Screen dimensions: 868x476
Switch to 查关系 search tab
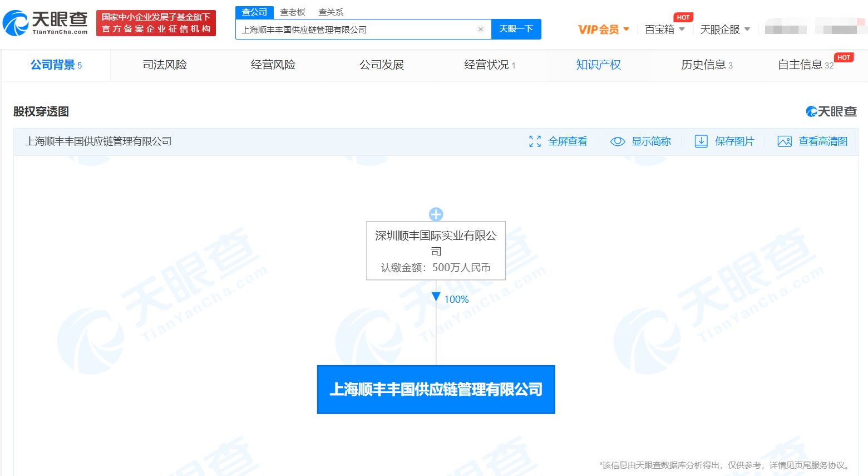coord(331,12)
